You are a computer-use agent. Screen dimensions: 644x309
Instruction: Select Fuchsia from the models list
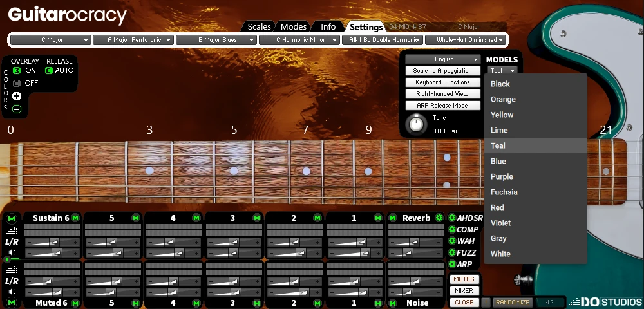(x=536, y=192)
